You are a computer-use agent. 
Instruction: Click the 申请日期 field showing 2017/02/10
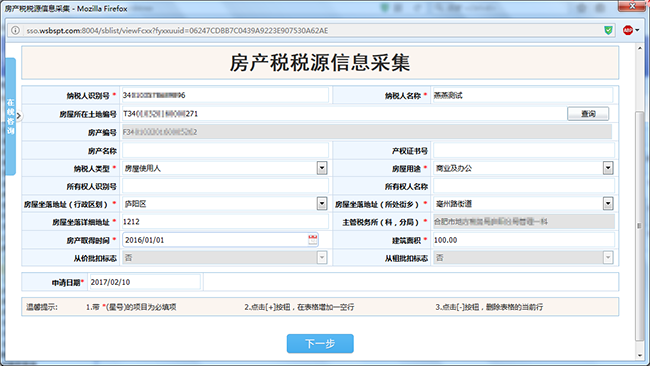pos(145,282)
